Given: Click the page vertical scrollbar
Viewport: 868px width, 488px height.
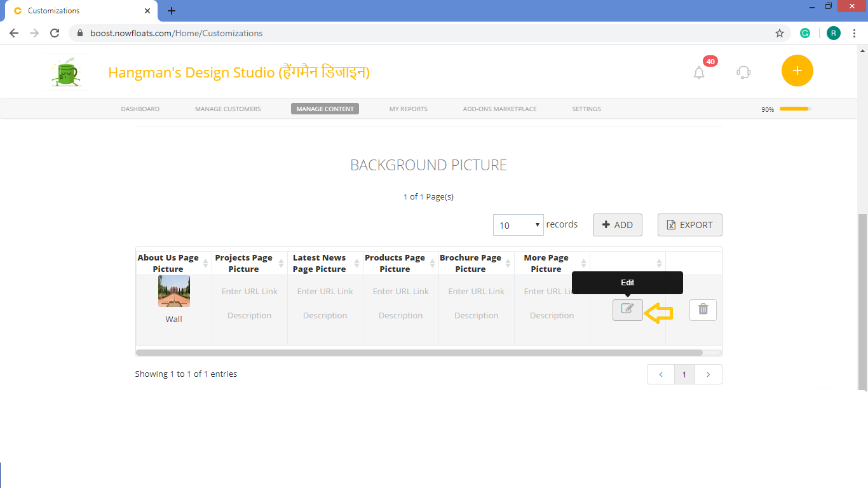Looking at the screenshot, I should pos(862,302).
